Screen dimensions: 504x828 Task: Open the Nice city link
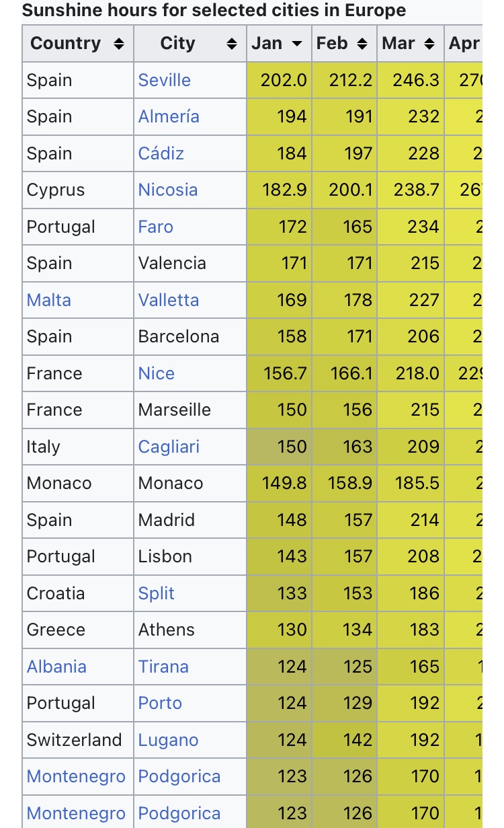coord(156,373)
